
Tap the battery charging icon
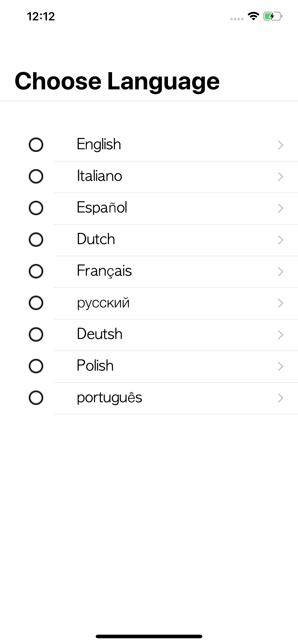(x=273, y=17)
